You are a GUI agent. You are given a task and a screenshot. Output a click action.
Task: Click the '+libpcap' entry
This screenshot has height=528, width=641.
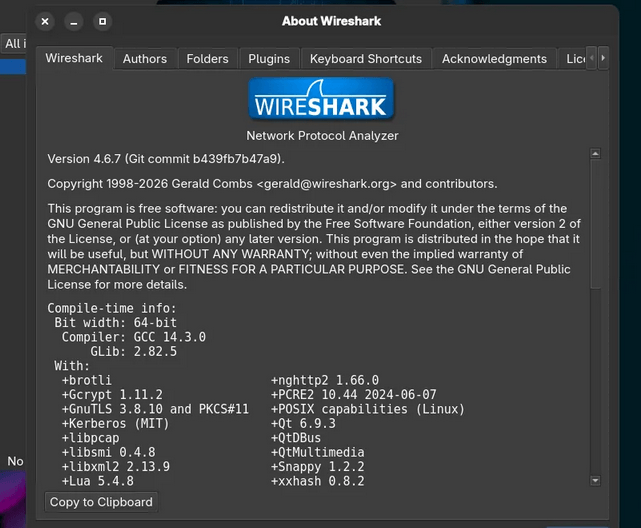tap(90, 438)
